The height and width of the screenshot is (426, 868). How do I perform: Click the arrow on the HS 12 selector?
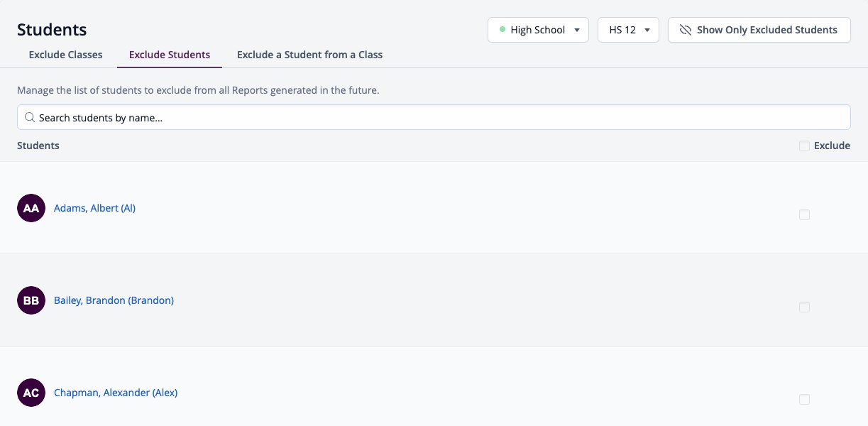pos(647,30)
